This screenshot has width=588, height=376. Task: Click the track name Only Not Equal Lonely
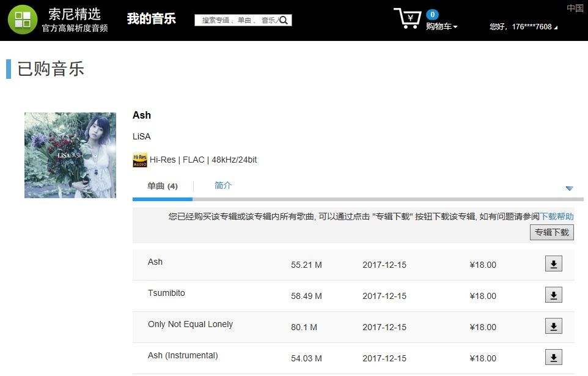[190, 324]
